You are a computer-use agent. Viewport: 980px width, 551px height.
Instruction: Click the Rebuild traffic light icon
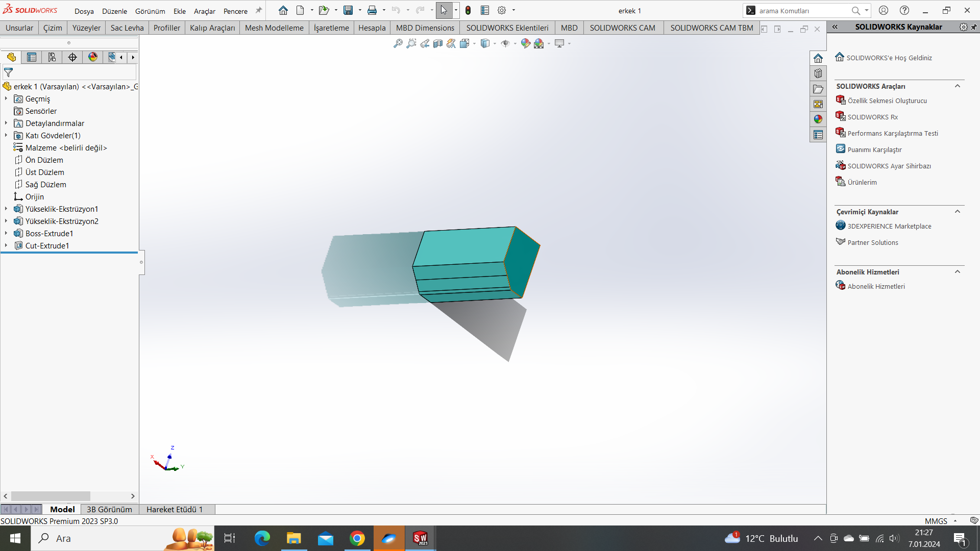tap(468, 10)
